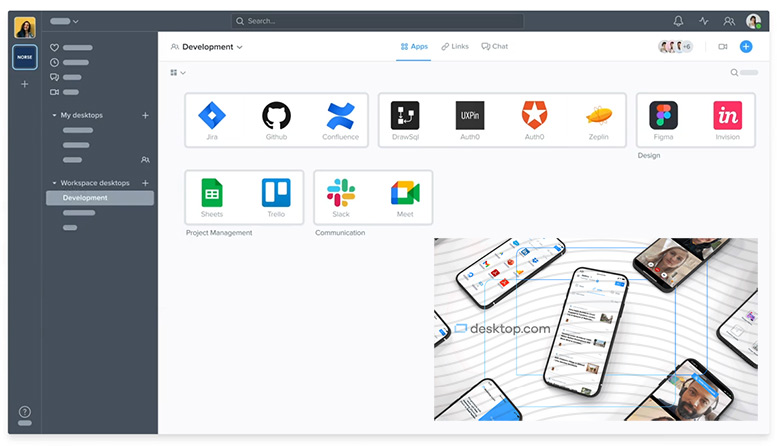
Task: Switch to the Apps tab
Action: pos(414,46)
